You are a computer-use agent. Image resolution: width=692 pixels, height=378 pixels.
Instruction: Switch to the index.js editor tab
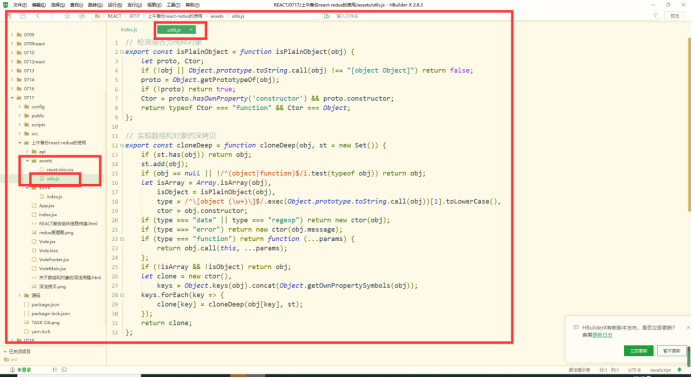(129, 30)
